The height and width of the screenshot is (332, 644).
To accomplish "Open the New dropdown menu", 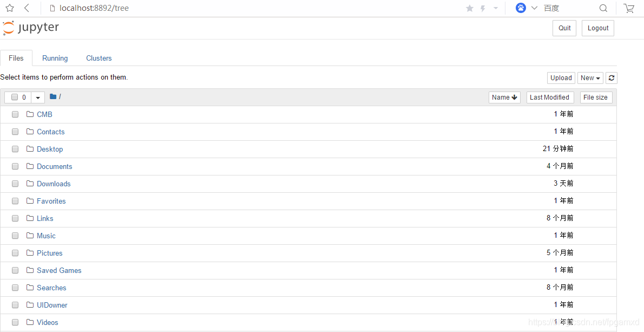I will (x=590, y=78).
